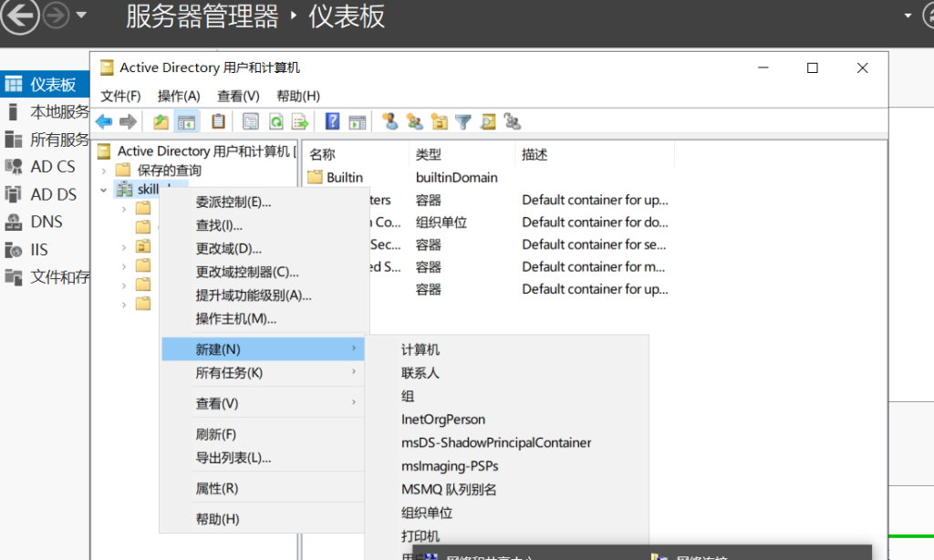Screen dimensions: 934x560
Task: Click the Create new user icon
Action: point(390,121)
